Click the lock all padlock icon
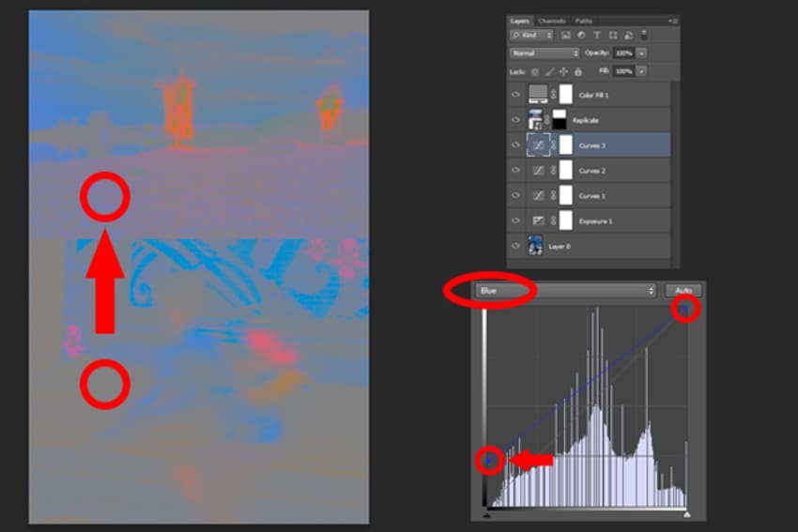Viewport: 798px width, 532px height. point(577,71)
